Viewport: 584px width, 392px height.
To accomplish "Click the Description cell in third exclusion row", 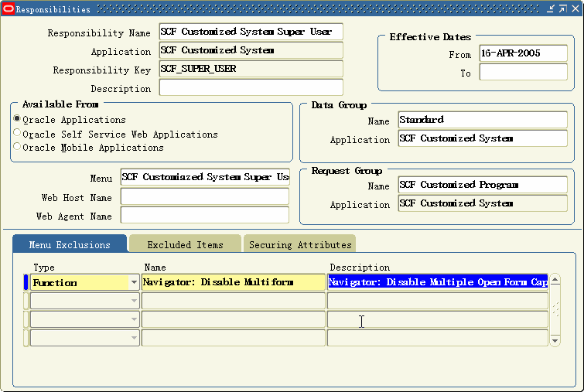I will (x=438, y=319).
